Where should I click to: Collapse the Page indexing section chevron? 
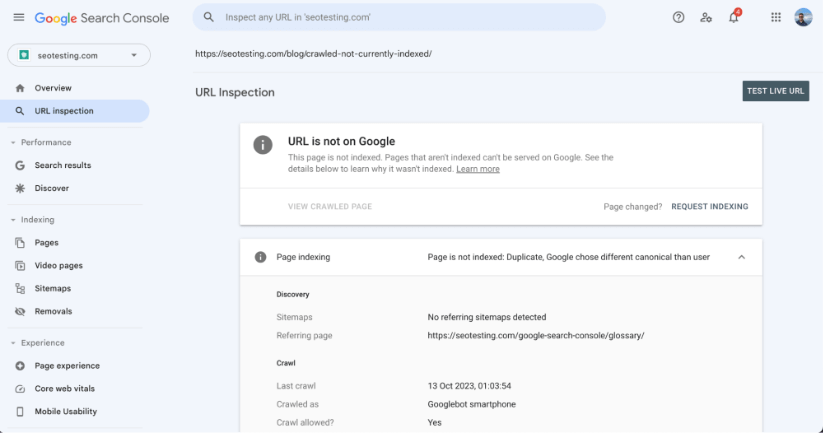741,257
